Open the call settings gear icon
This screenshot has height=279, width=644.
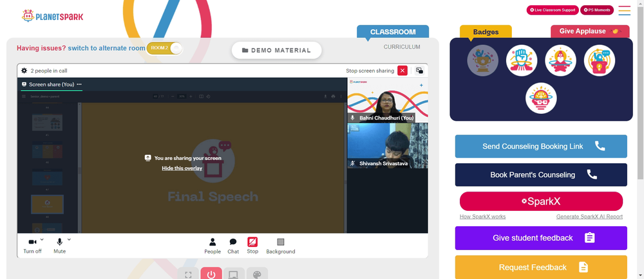point(24,71)
